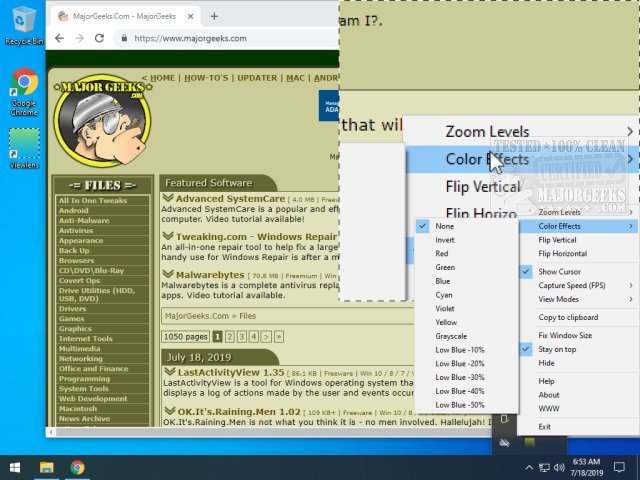Apply the Red color effect
This screenshot has width=640, height=480.
[465, 253]
